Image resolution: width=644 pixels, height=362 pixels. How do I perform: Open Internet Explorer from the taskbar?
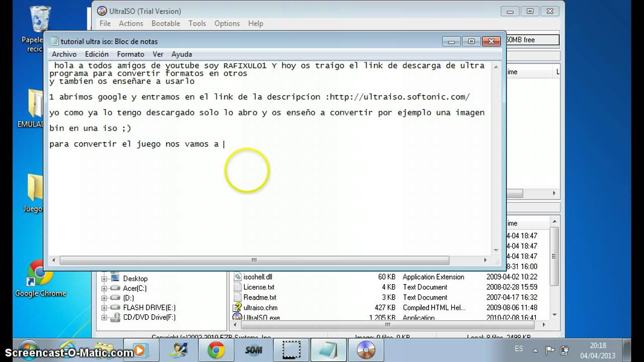click(x=67, y=349)
